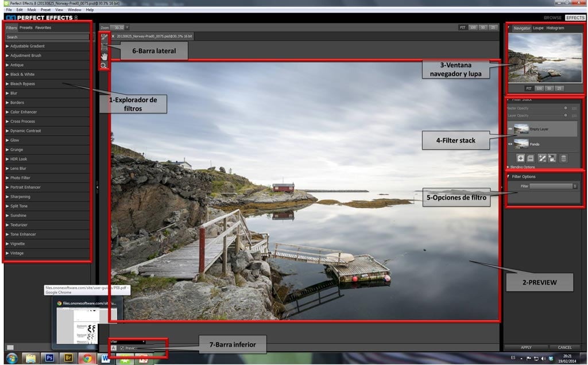Expand the Bleach Bypass filter group
The height and width of the screenshot is (365, 588).
(7, 84)
